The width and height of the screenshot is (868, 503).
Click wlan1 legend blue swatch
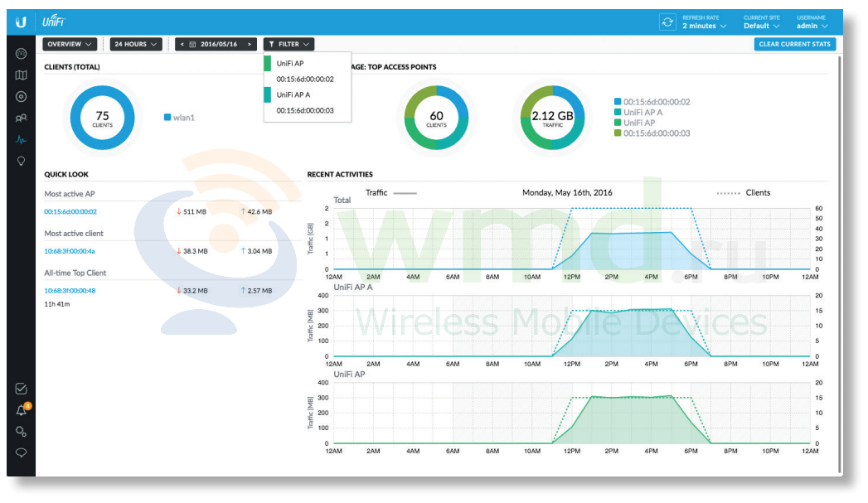point(167,118)
